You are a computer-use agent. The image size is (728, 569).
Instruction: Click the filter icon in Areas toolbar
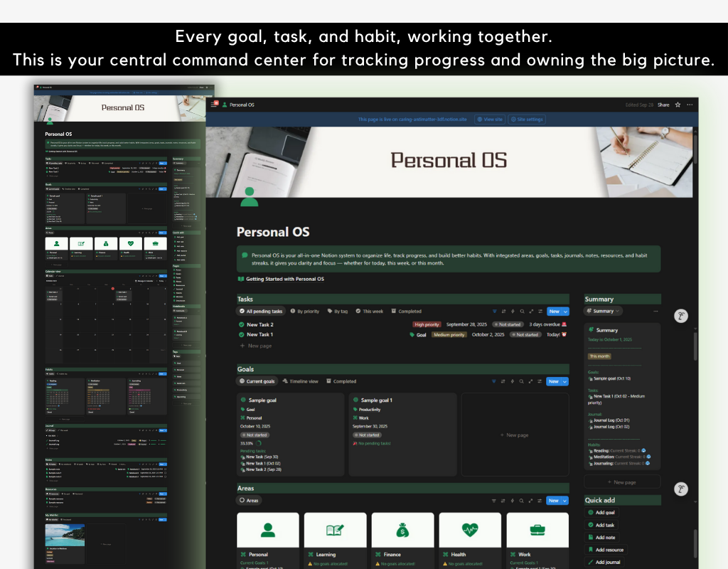[493, 501]
